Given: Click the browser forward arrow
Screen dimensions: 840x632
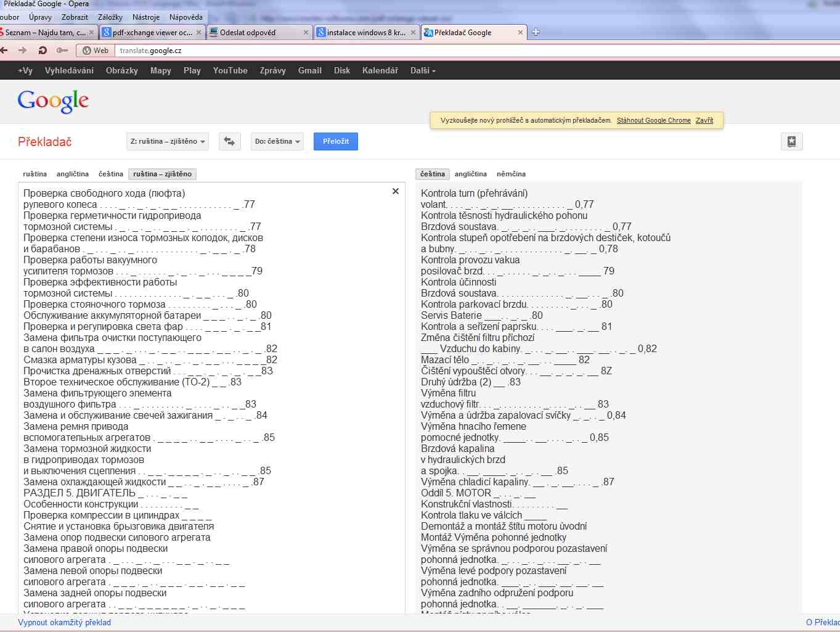Looking at the screenshot, I should pyautogui.click(x=23, y=51).
